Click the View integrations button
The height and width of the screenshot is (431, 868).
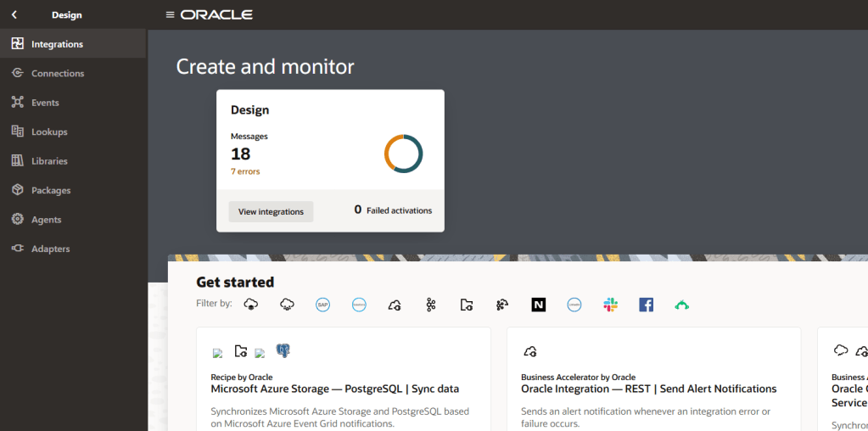[x=271, y=211]
